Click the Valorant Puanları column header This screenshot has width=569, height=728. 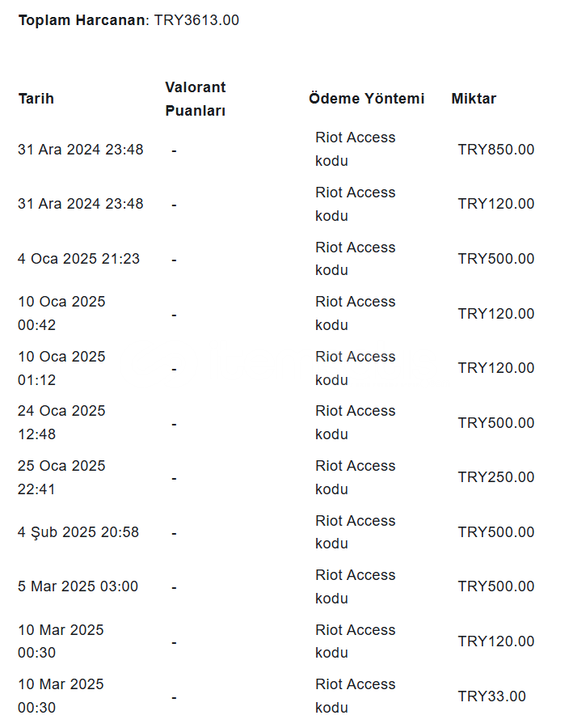coord(195,99)
